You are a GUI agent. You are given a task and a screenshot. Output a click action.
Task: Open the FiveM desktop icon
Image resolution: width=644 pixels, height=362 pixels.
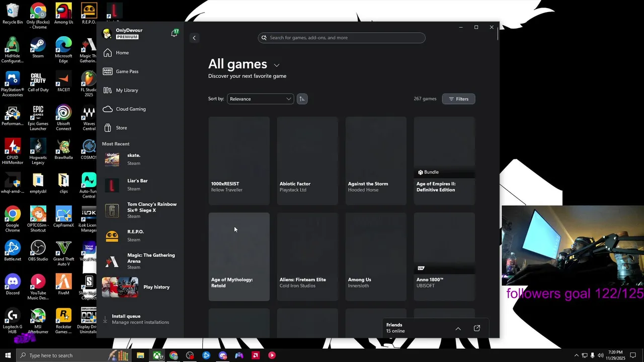[x=63, y=285]
